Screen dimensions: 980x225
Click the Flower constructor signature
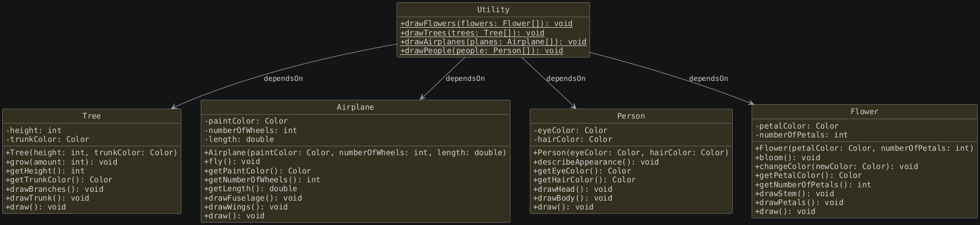(864, 148)
